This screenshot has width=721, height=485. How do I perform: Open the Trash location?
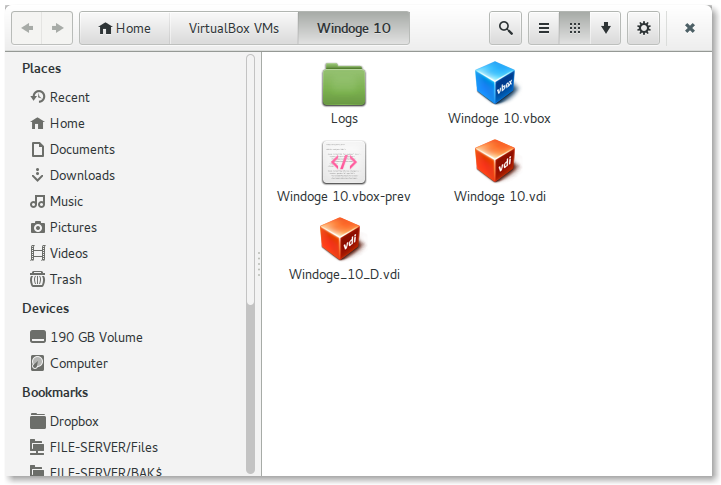click(x=65, y=279)
